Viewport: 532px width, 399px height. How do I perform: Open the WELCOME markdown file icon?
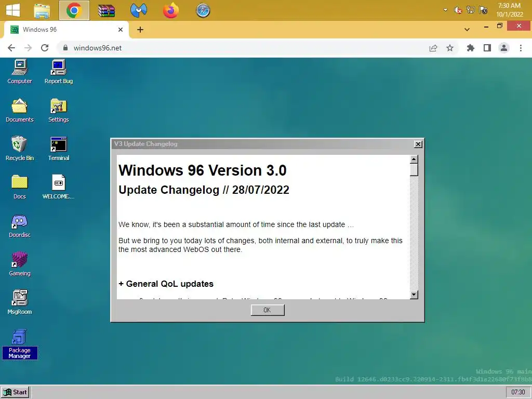[x=58, y=187]
